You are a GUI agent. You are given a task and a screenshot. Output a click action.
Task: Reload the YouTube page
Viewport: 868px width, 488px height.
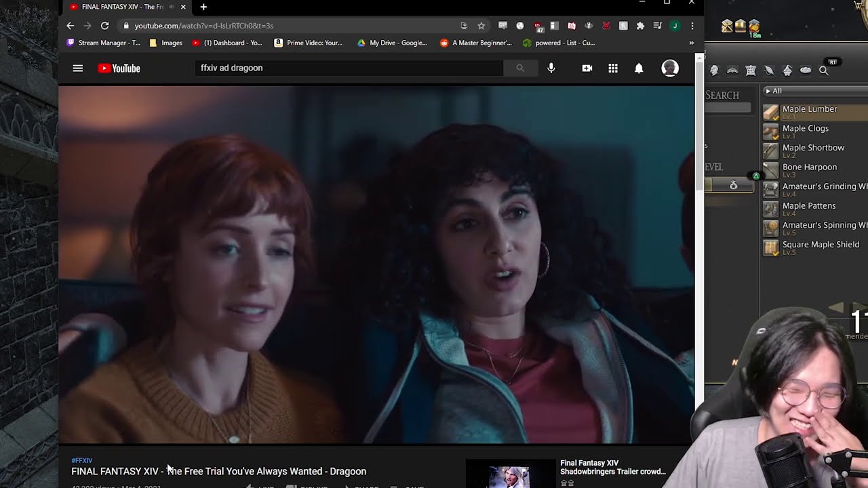(104, 26)
